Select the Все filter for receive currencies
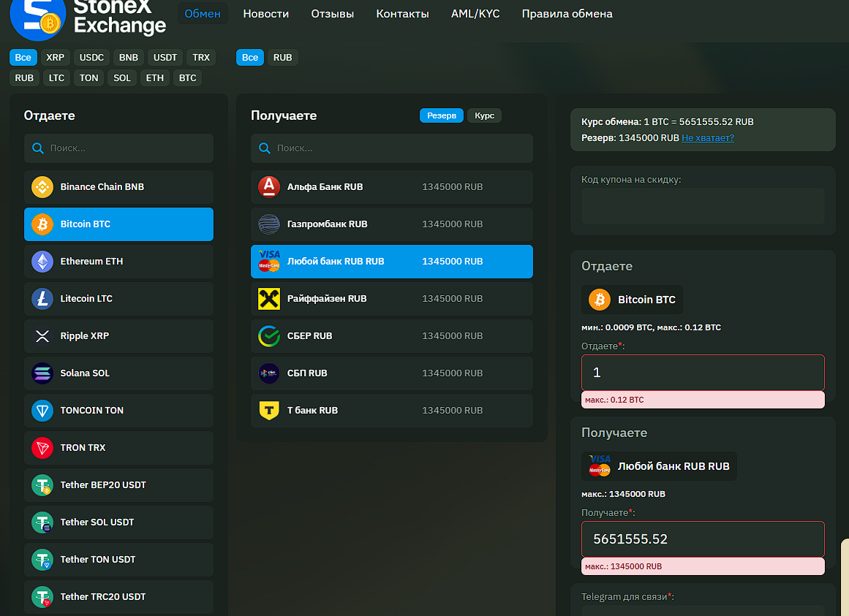This screenshot has width=849, height=616. coord(249,58)
